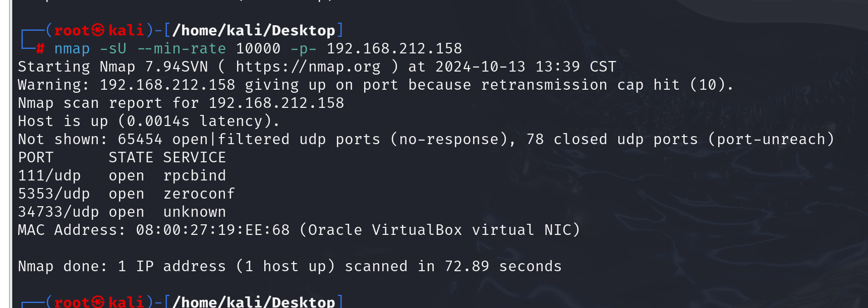The image size is (868, 308).
Task: Click the red hash prompt symbol
Action: pos(40,49)
